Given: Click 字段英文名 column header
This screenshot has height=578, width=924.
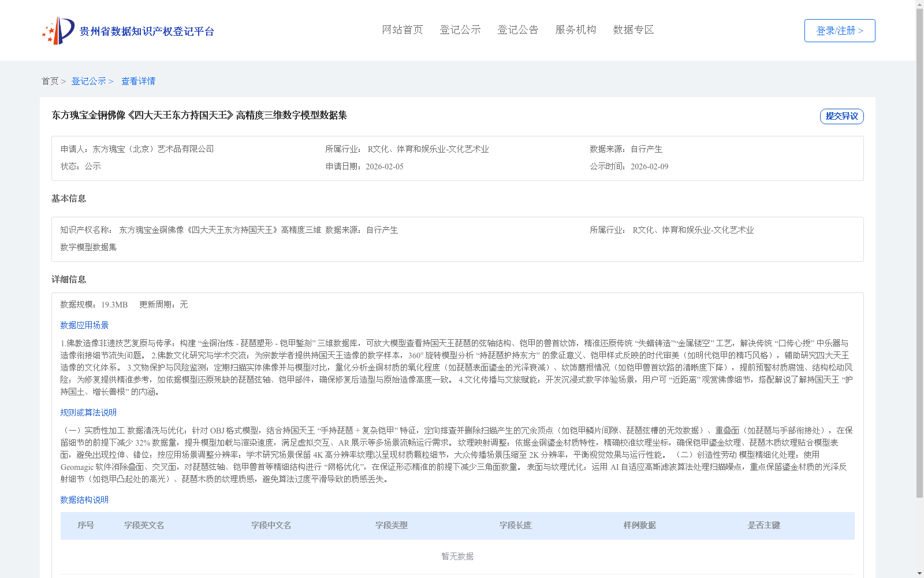Looking at the screenshot, I should click(x=144, y=525).
